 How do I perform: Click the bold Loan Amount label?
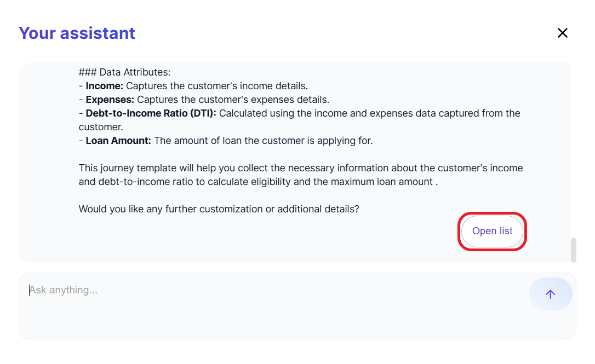[118, 141]
